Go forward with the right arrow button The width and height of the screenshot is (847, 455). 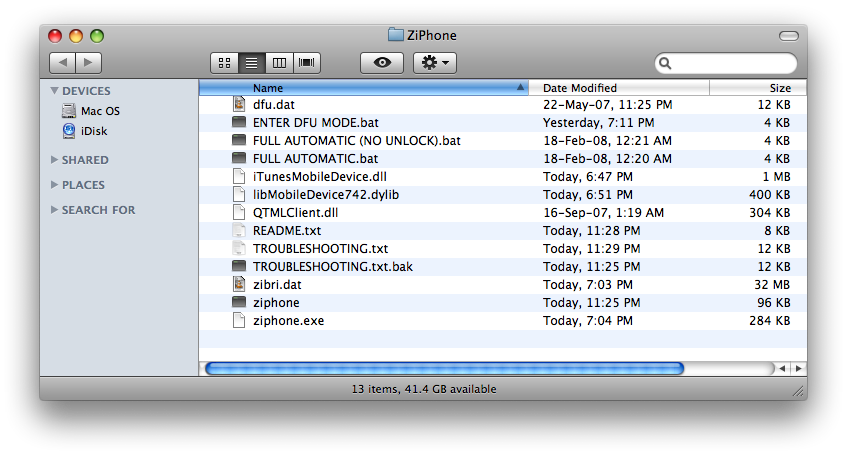tap(88, 63)
